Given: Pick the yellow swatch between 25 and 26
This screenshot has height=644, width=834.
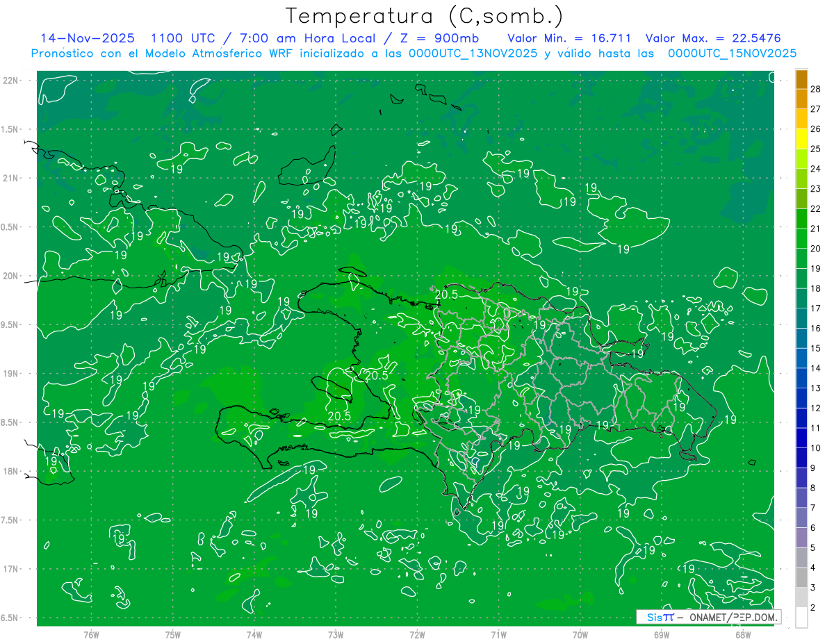Looking at the screenshot, I should (801, 139).
